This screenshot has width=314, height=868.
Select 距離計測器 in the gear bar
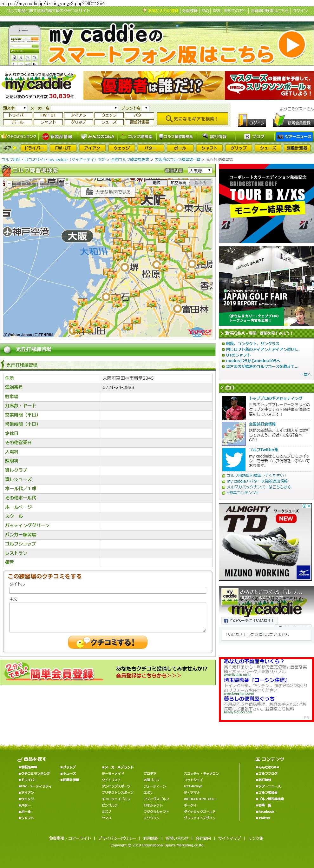[297, 148]
